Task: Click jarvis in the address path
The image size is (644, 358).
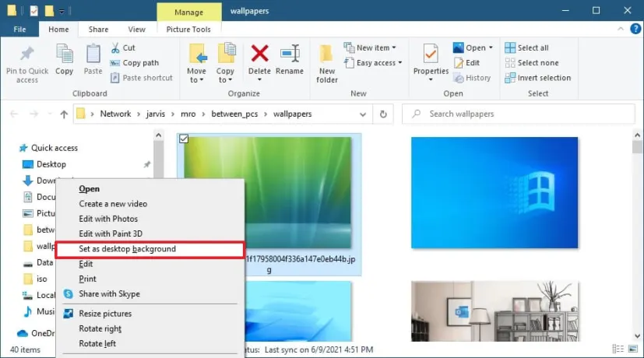Action: pos(156,114)
